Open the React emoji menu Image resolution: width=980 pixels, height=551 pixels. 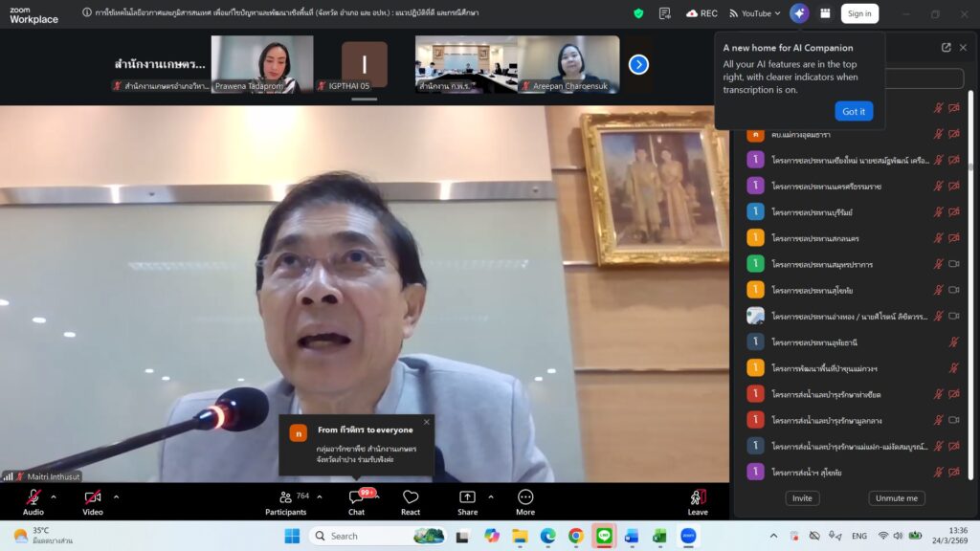tap(411, 500)
